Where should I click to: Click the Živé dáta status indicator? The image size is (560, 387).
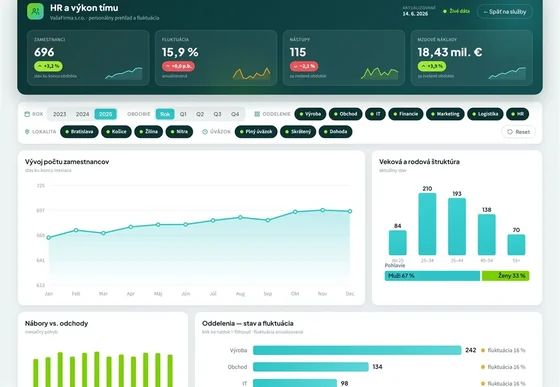[x=456, y=11]
